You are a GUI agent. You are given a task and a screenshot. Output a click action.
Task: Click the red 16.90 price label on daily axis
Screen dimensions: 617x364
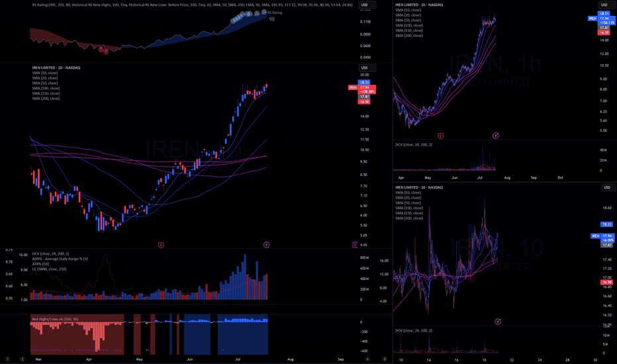[364, 102]
